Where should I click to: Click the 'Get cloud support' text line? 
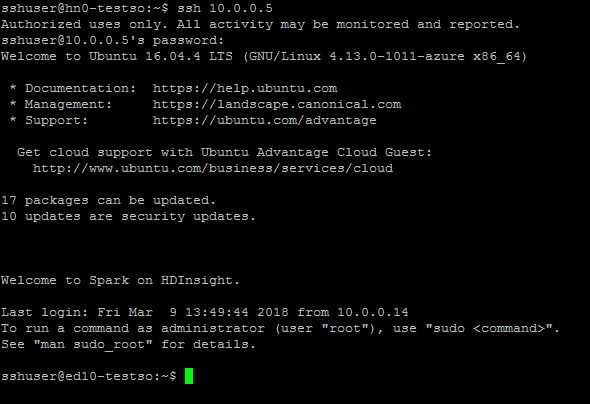tap(224, 152)
